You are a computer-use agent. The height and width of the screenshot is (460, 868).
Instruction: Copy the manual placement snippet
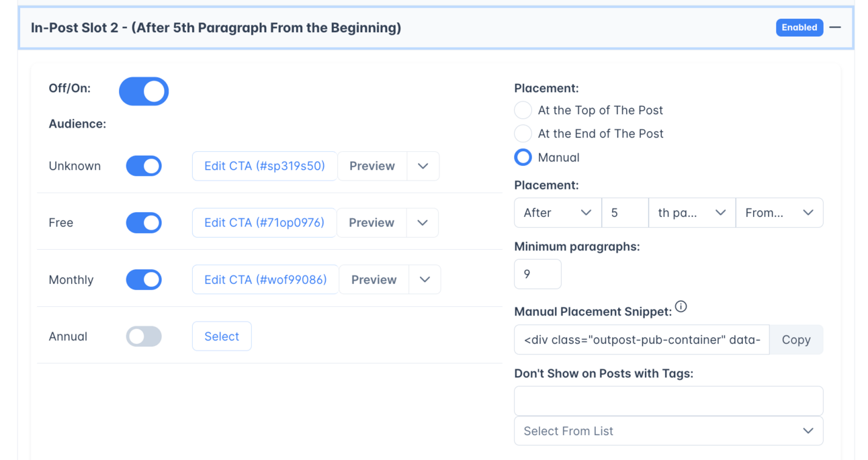(x=796, y=340)
